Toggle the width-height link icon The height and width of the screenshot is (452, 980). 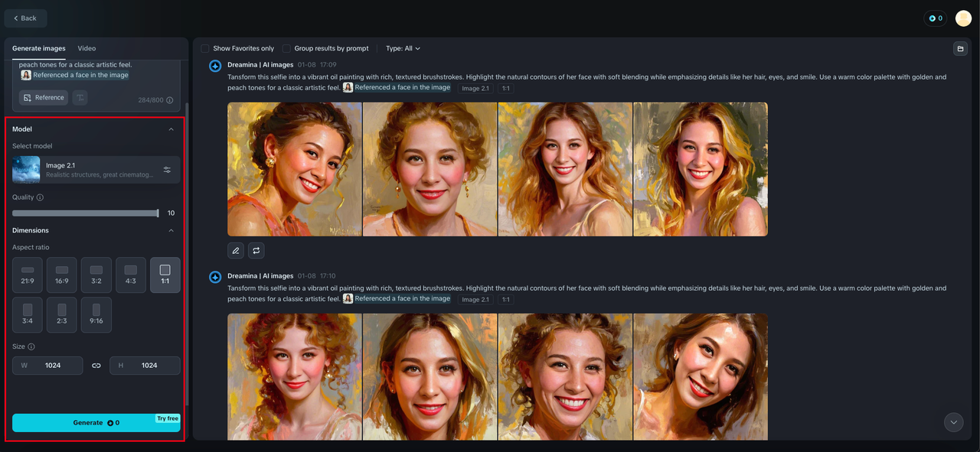click(x=96, y=366)
